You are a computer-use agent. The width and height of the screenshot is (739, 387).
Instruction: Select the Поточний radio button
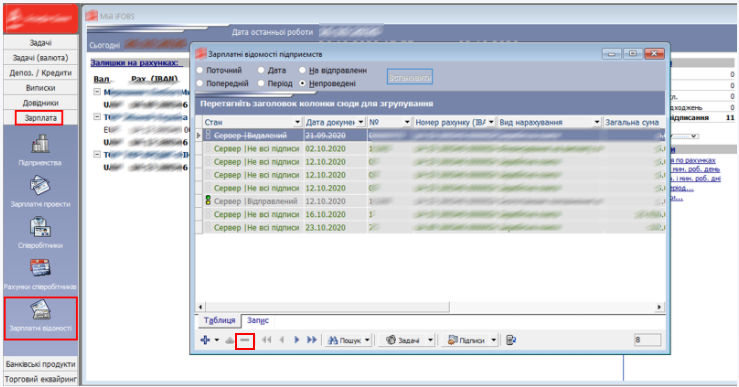(x=200, y=70)
